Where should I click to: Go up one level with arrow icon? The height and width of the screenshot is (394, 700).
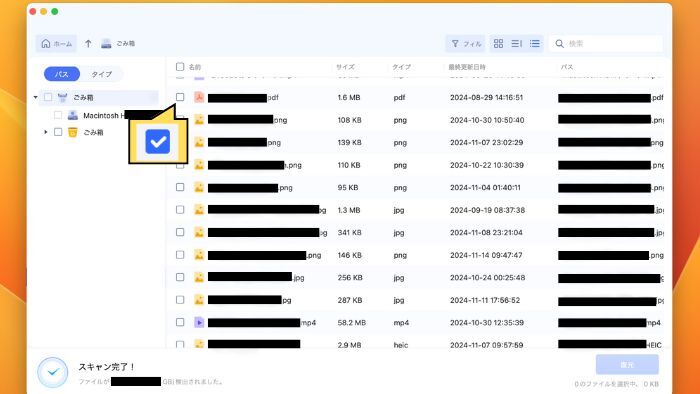tap(88, 44)
